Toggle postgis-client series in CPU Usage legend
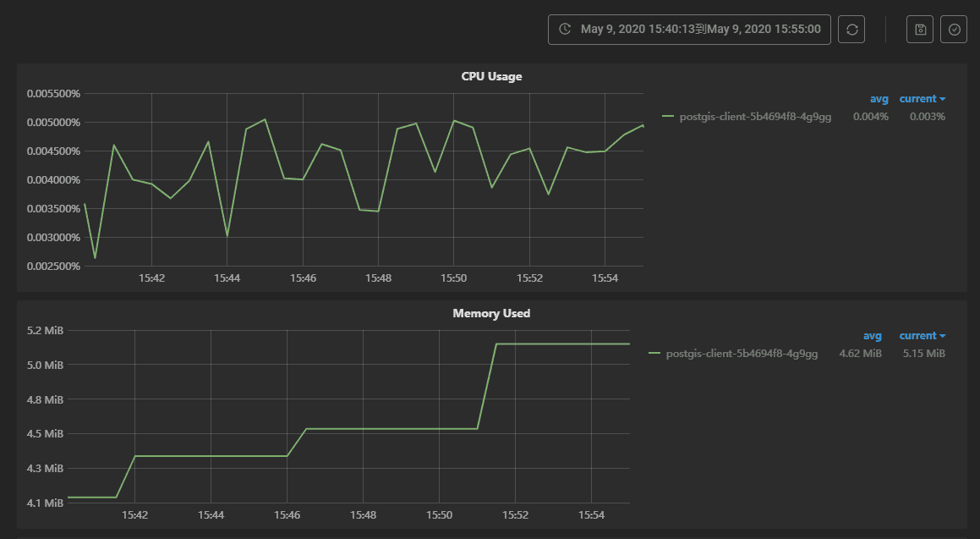The height and width of the screenshot is (539, 980). click(755, 117)
